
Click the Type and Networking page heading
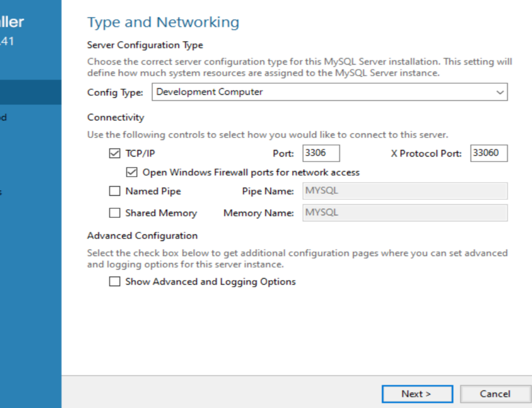point(163,22)
